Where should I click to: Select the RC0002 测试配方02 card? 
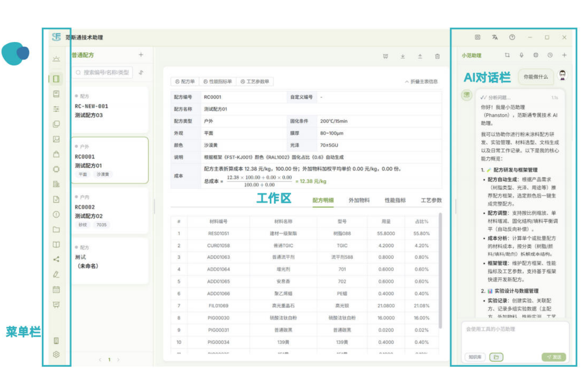[110, 211]
